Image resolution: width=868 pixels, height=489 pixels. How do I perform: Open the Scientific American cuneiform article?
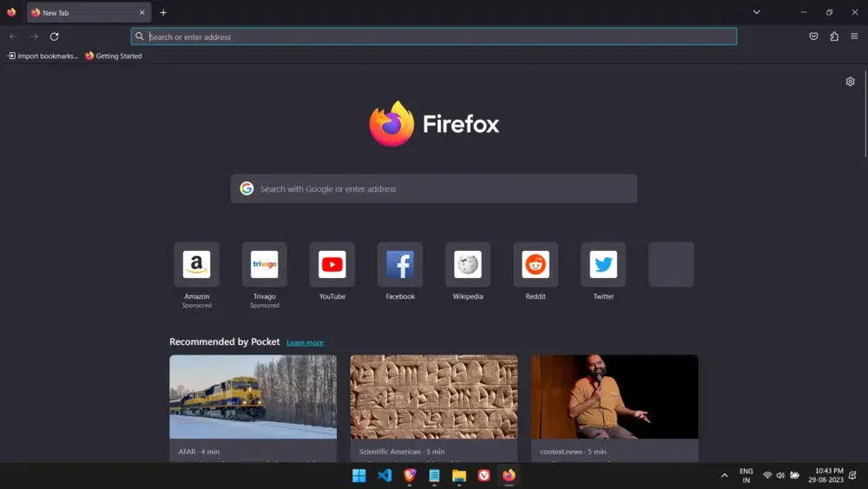point(434,397)
